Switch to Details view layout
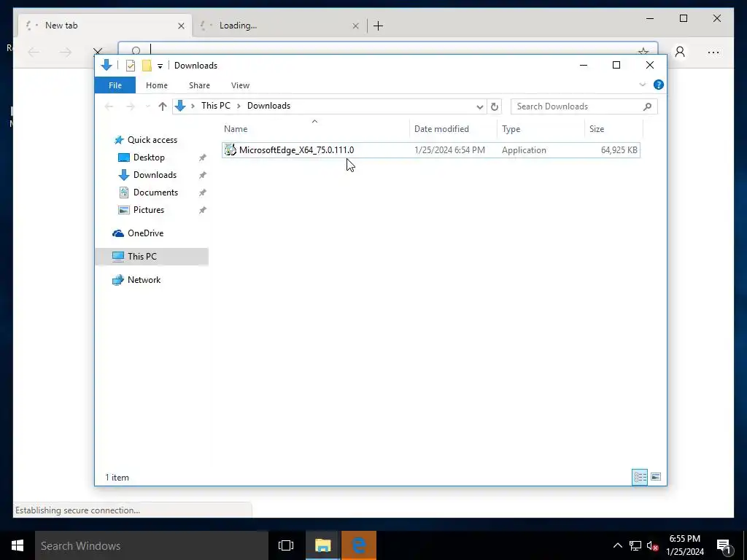 (640, 477)
